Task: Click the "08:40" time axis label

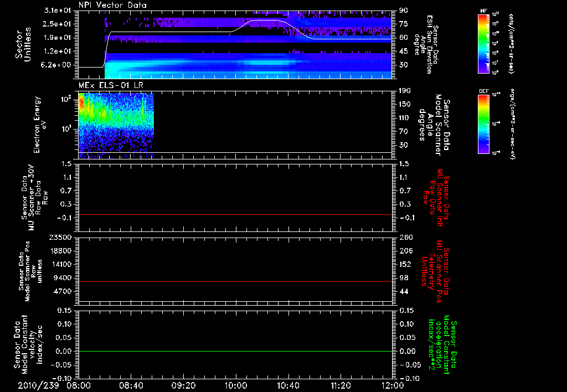Action: (x=131, y=385)
